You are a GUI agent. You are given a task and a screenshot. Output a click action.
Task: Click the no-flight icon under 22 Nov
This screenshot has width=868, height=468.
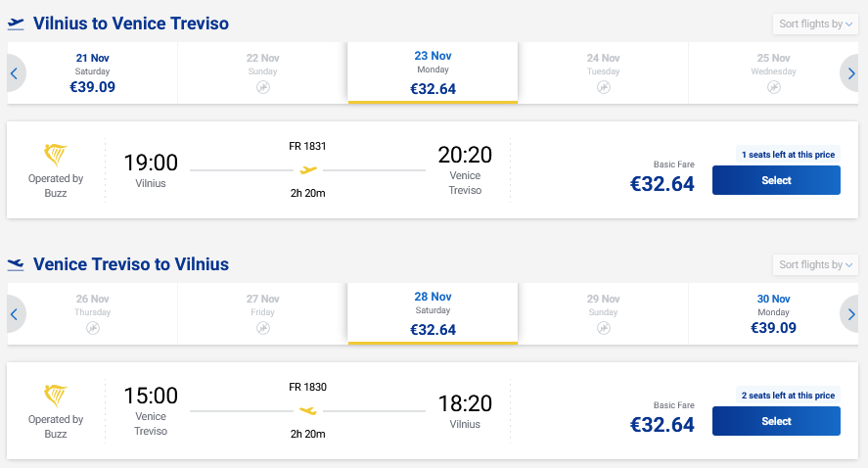[263, 87]
